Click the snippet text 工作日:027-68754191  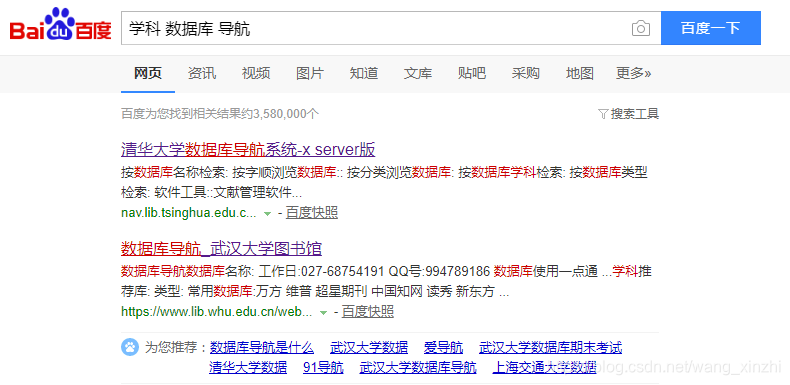[x=321, y=272]
